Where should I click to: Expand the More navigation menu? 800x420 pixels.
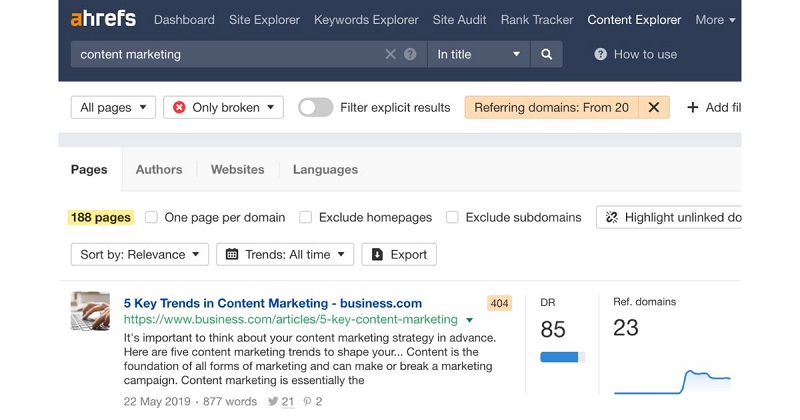coord(715,20)
